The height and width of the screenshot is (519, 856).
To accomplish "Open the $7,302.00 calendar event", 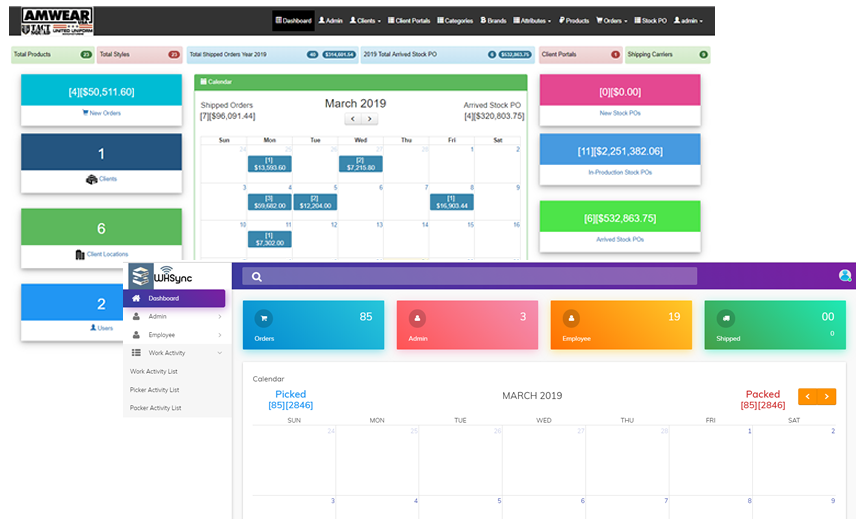I will (x=270, y=239).
